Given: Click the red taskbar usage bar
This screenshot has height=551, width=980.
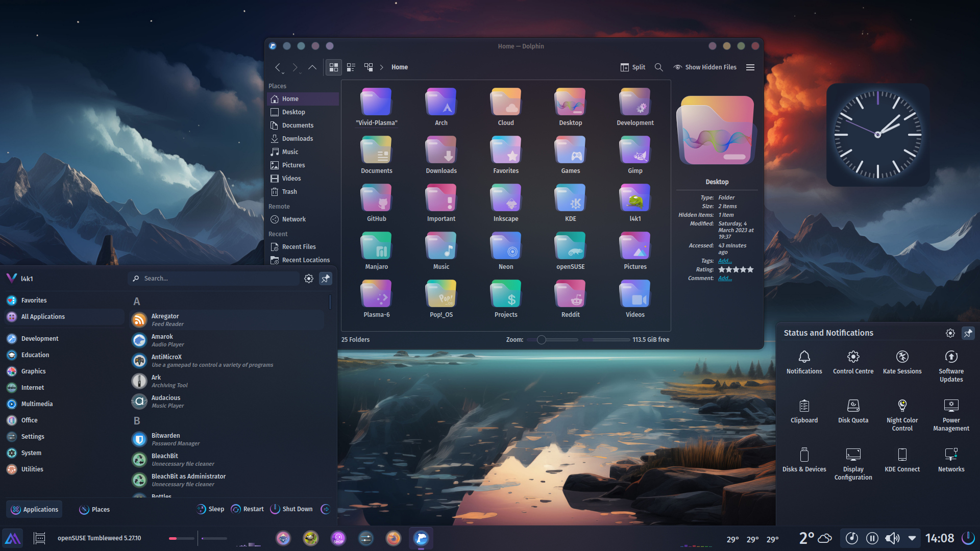Looking at the screenshot, I should pos(181,538).
